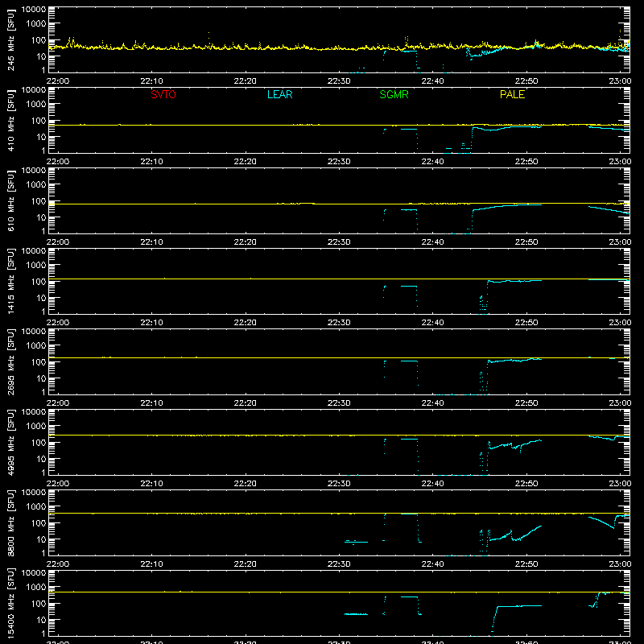Click 22:30 time label under 245 MHz panel
The width and height of the screenshot is (644, 644).
click(339, 81)
